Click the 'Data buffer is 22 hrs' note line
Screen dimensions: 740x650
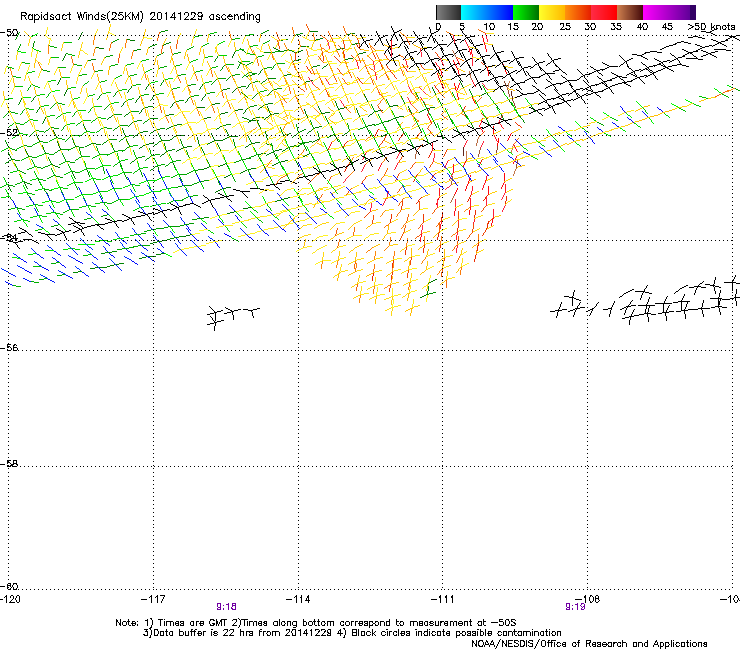click(x=352, y=633)
